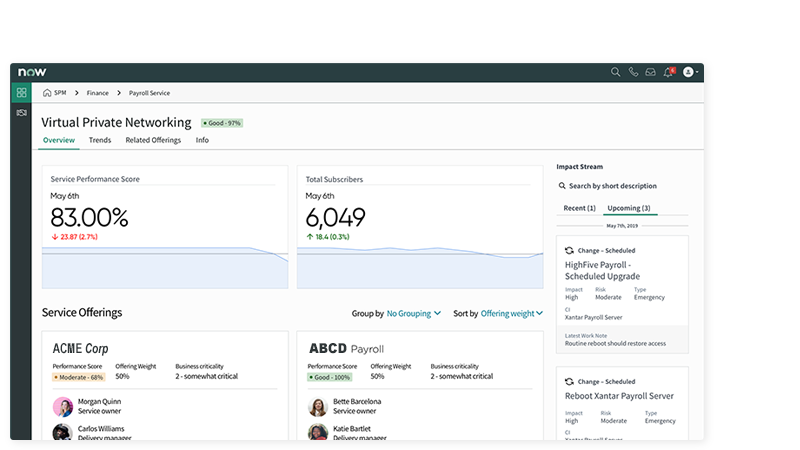The width and height of the screenshot is (800, 450).
Task: Open the notifications bell
Action: click(x=668, y=72)
